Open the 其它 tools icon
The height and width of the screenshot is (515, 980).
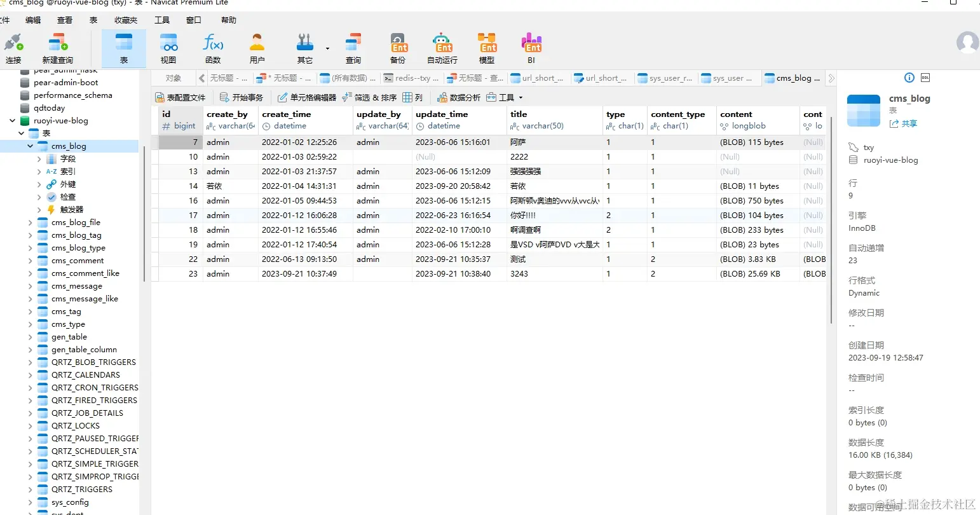[x=305, y=48]
